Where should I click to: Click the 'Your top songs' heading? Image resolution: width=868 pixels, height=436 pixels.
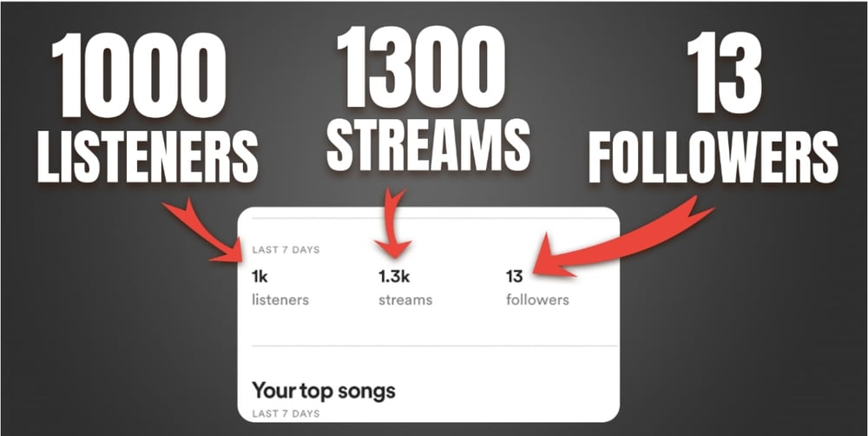click(x=324, y=391)
